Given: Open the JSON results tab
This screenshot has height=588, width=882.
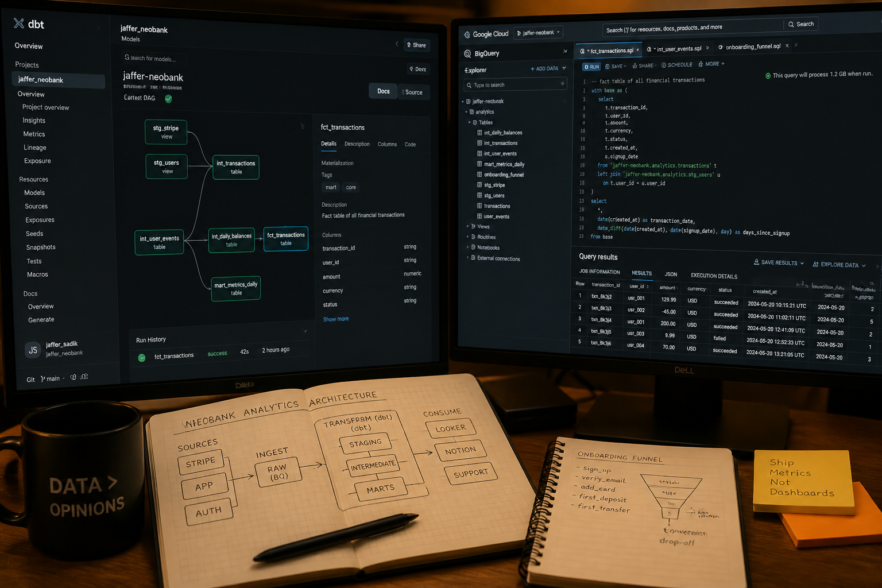Looking at the screenshot, I should tap(671, 274).
